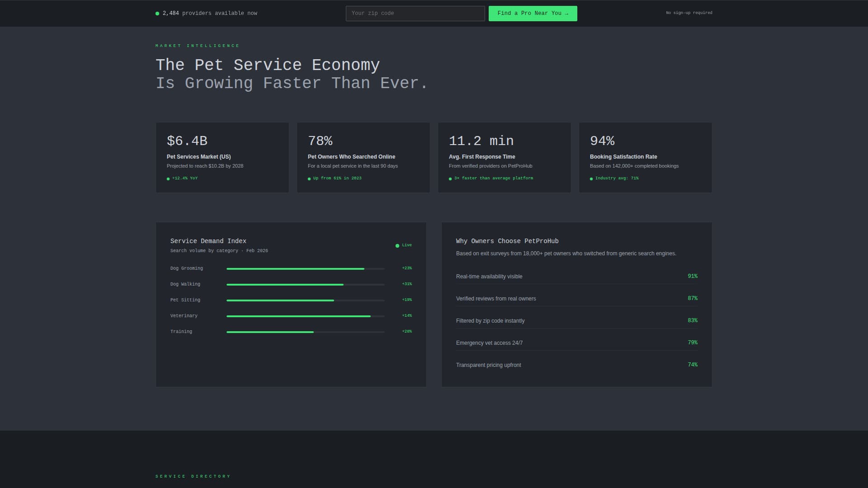Click the +23% Dog Grooming value
This screenshot has height=488, width=868.
(x=407, y=268)
